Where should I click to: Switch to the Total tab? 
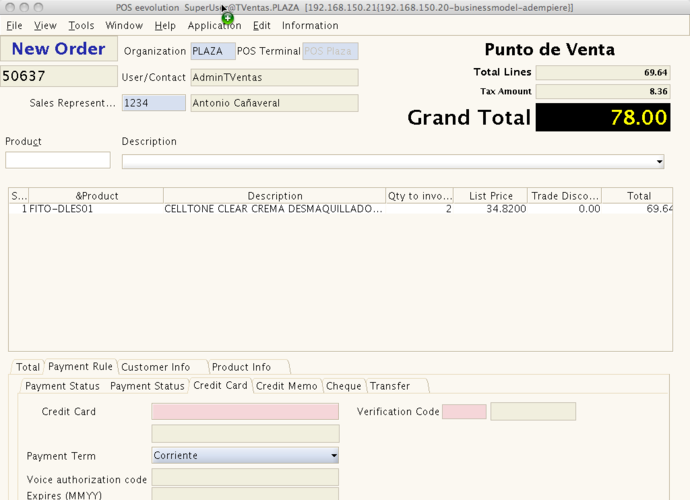[28, 367]
